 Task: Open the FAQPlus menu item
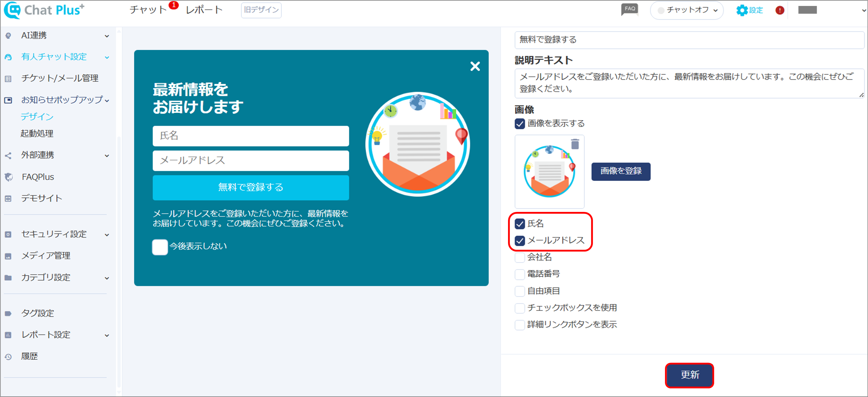coord(38,177)
